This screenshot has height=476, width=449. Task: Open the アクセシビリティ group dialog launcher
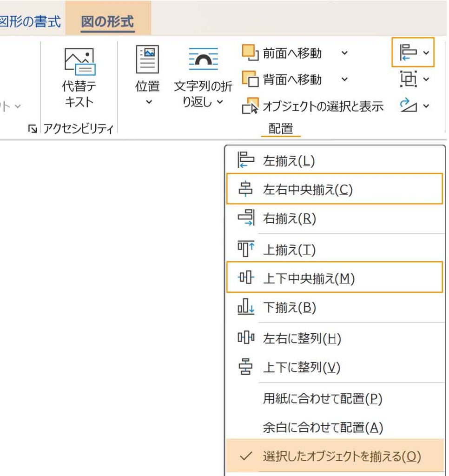pyautogui.click(x=33, y=129)
